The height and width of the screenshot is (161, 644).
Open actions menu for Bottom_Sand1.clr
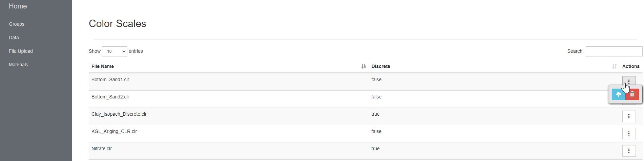pos(629,82)
